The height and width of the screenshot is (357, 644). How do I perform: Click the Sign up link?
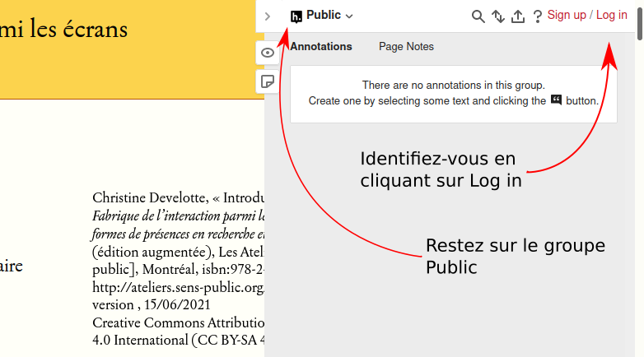[567, 16]
